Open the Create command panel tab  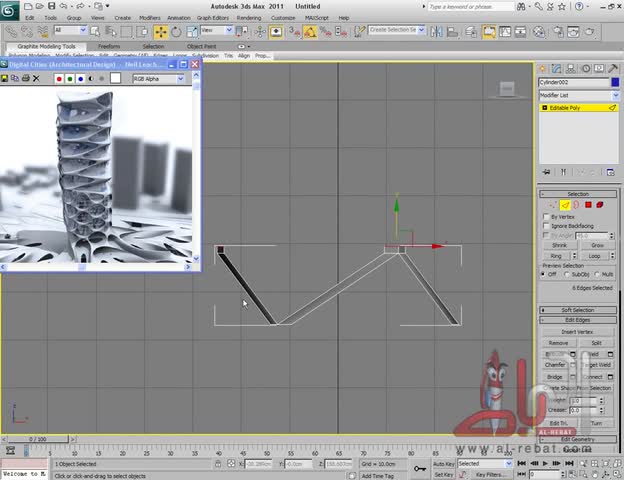tap(542, 69)
